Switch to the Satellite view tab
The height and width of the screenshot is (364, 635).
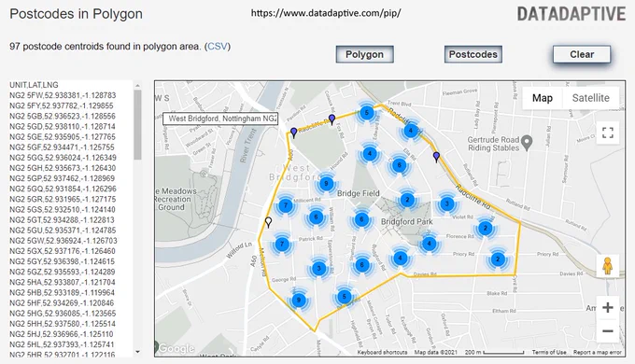point(590,98)
